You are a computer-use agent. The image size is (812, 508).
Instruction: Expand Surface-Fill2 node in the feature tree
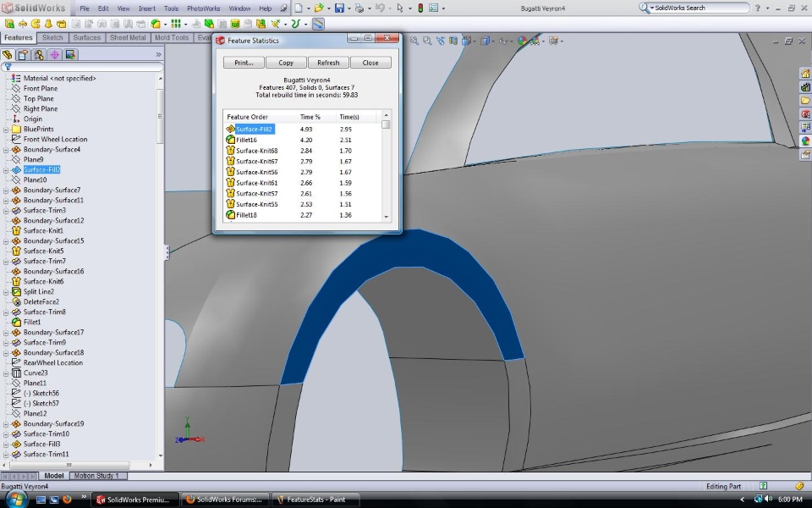(6, 170)
